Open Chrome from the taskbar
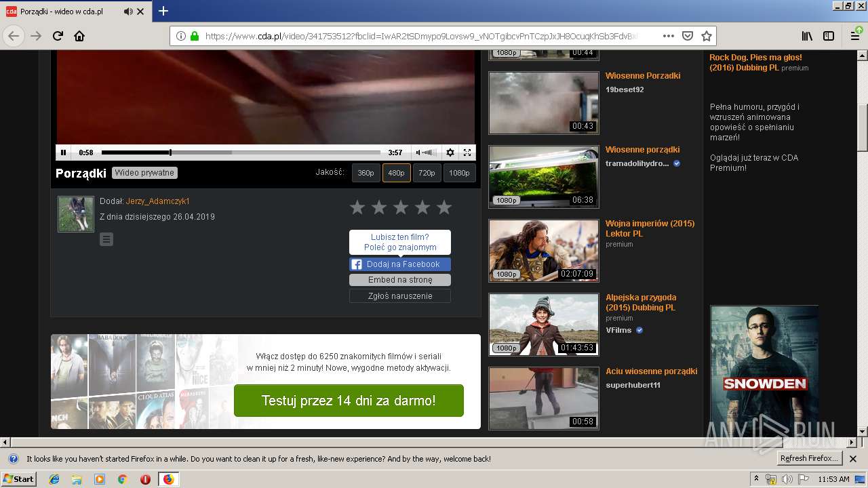 tap(123, 479)
